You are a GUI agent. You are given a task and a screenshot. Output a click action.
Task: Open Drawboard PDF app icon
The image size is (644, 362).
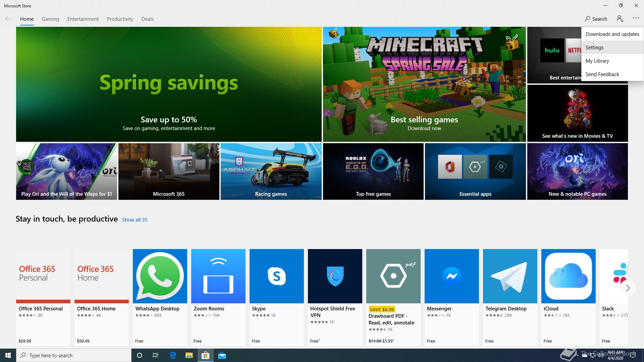393,276
